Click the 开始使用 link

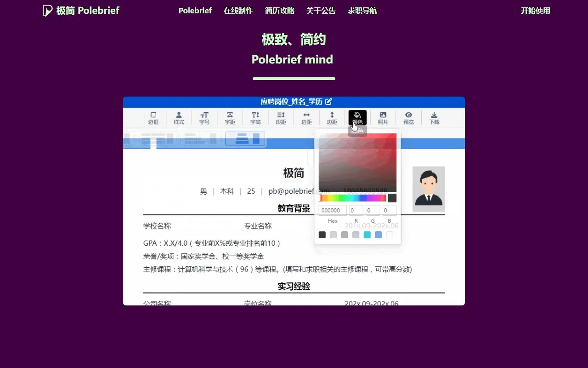535,11
